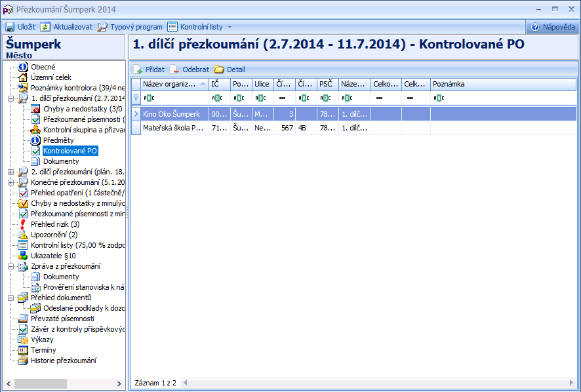581x392 pixels.
Task: Click the Zpráva z přezkoumání icon
Action: click(x=23, y=266)
